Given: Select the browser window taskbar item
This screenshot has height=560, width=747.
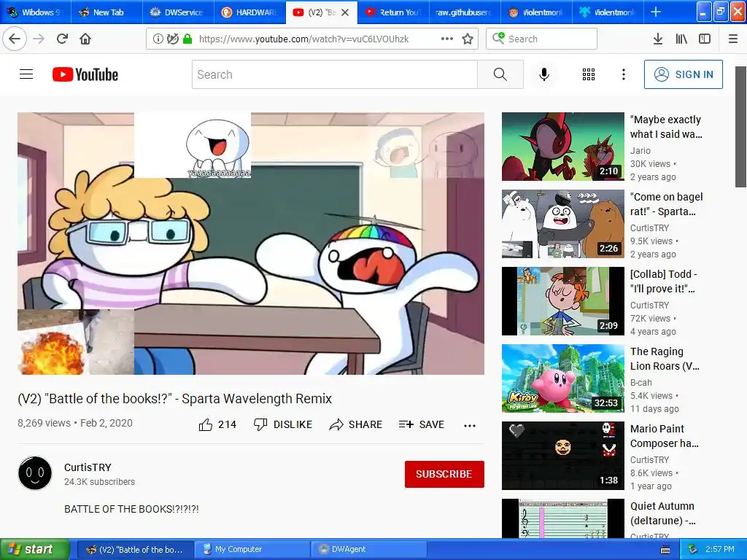Looking at the screenshot, I should point(135,549).
